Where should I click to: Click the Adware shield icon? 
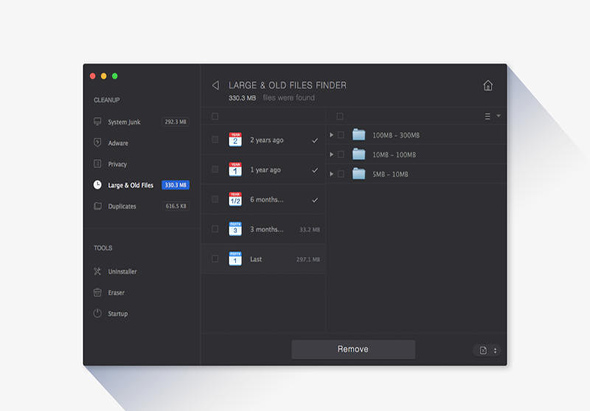coord(97,143)
